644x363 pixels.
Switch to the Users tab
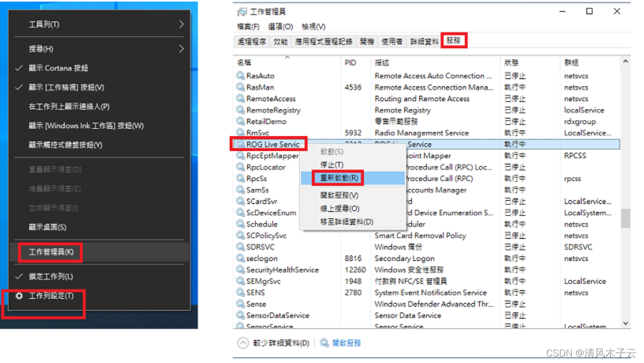point(392,42)
